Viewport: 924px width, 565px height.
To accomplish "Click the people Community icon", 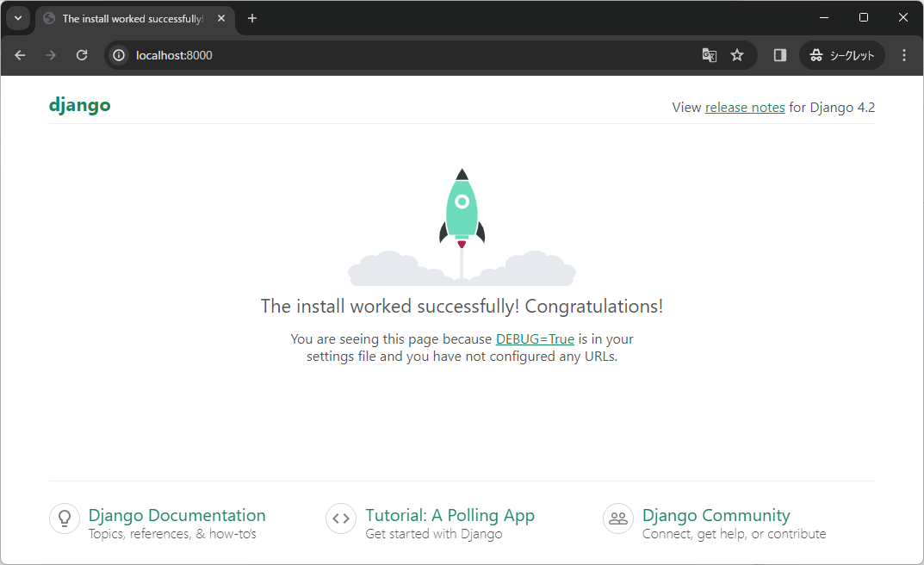I will click(x=618, y=518).
